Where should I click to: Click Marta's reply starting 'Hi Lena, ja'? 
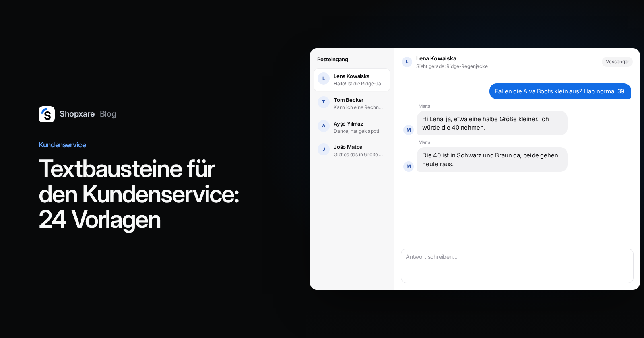point(492,123)
